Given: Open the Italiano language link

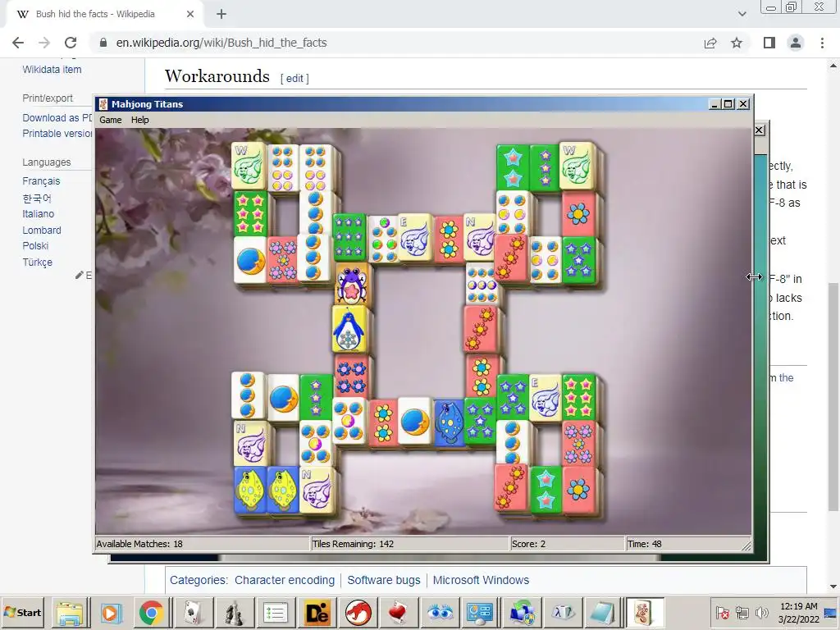Looking at the screenshot, I should (x=38, y=214).
